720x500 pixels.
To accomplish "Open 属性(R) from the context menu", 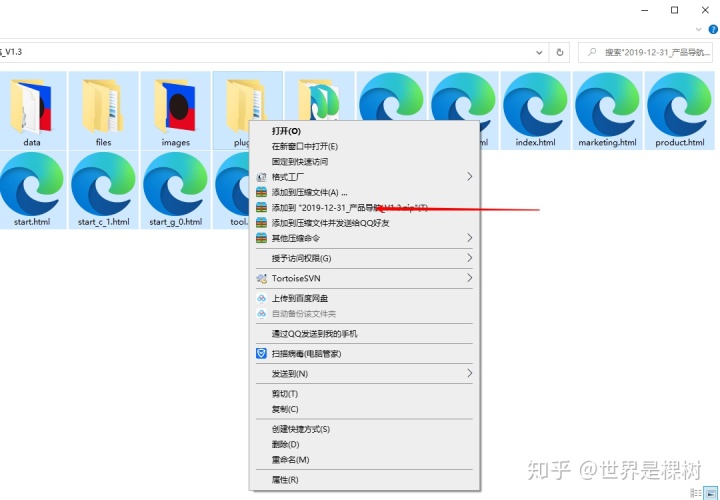I will click(365, 480).
